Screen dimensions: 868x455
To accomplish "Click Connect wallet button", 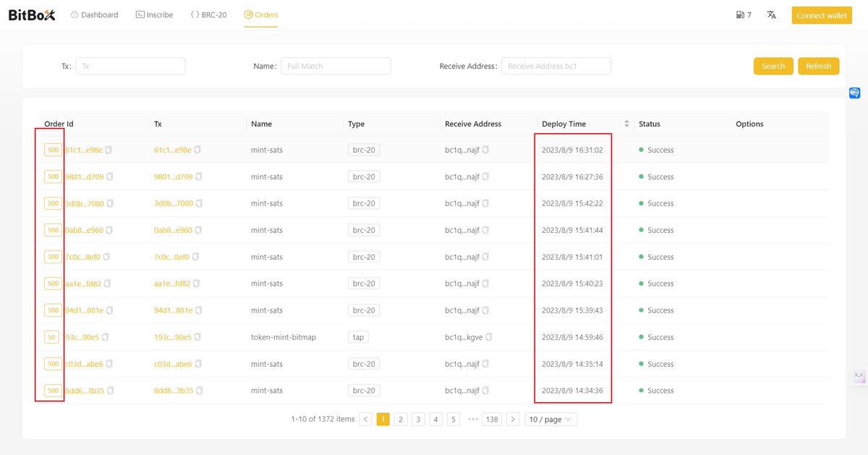I will pos(822,15).
